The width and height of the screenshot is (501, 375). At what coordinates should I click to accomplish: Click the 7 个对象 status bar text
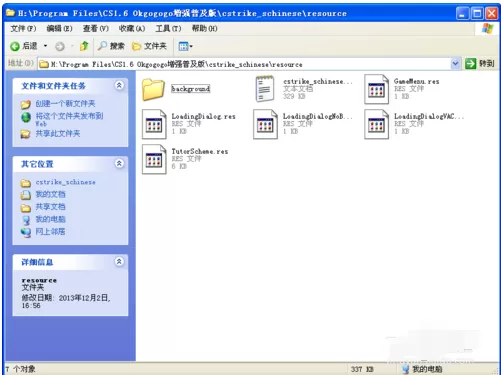tap(20, 369)
